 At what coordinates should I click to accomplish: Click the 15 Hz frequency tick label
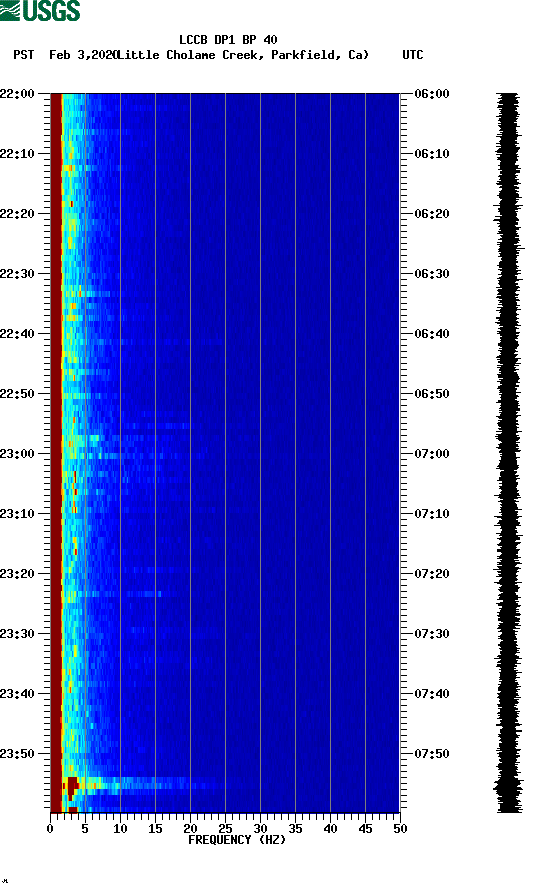point(155,829)
